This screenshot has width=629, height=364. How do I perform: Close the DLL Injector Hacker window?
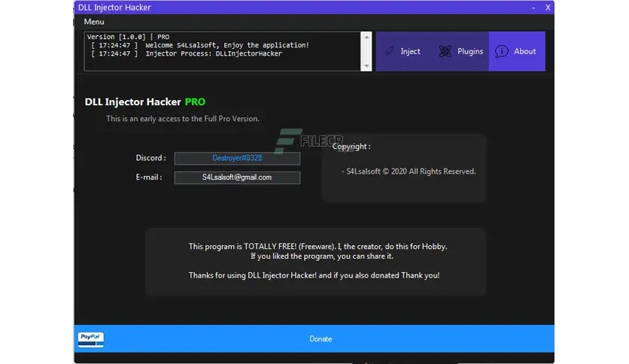[548, 8]
